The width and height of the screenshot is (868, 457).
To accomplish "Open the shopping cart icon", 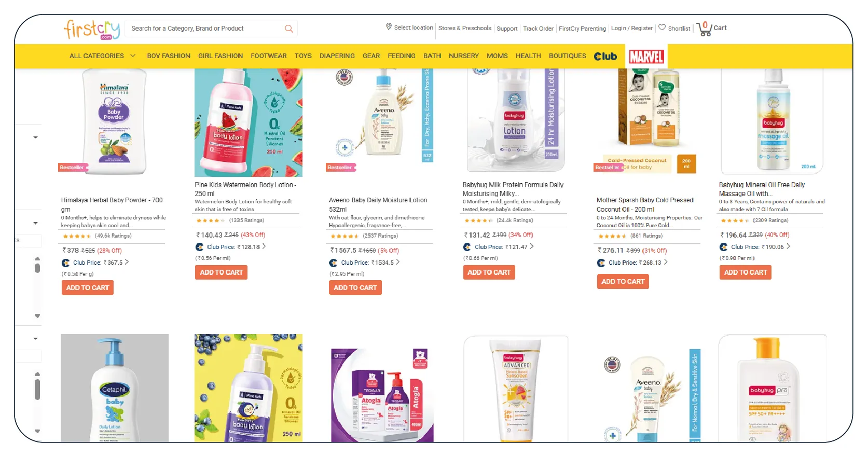I will (x=704, y=29).
